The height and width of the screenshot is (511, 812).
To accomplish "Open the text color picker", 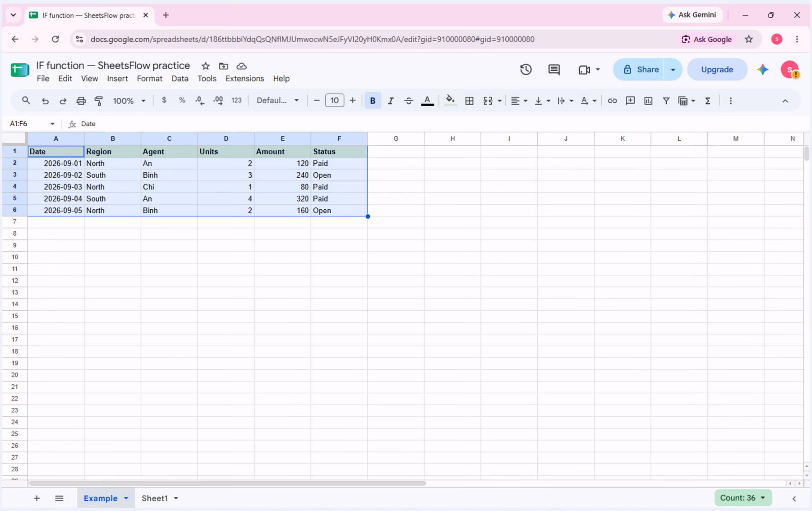I will (x=427, y=101).
